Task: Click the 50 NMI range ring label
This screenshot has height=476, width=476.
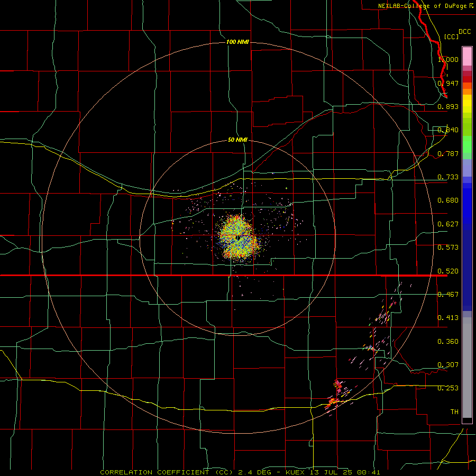Action: [237, 140]
